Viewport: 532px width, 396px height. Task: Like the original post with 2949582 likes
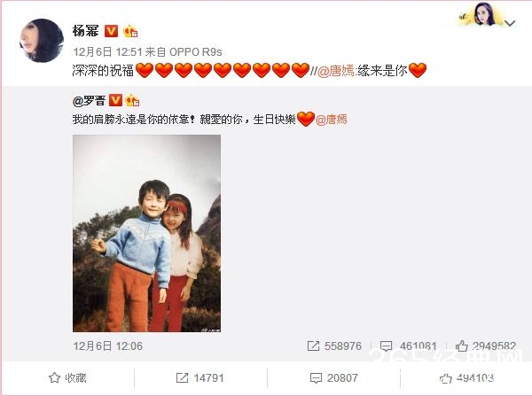click(x=486, y=346)
